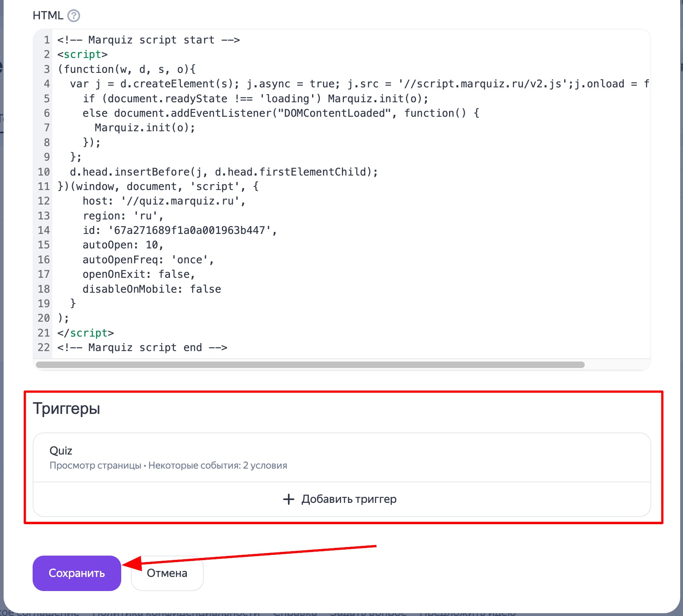
Task: Click the closing </script> tag line
Action: (x=85, y=333)
